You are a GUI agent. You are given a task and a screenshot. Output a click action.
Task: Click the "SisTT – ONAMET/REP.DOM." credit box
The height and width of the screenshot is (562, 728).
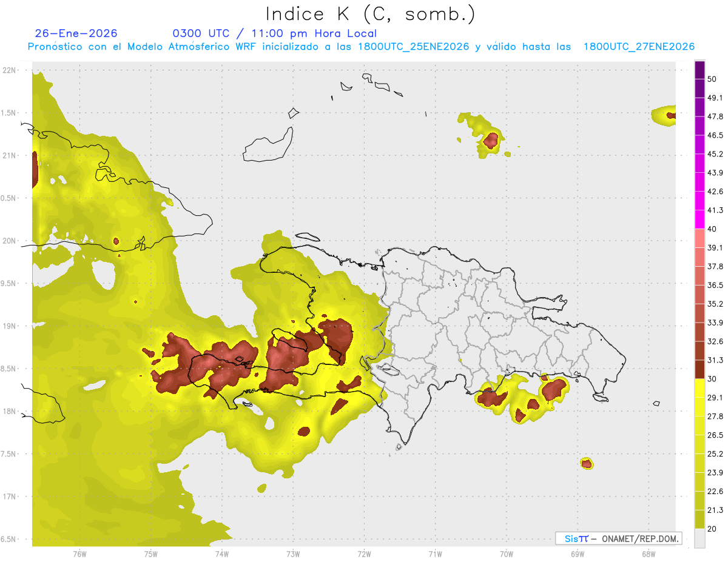(619, 538)
